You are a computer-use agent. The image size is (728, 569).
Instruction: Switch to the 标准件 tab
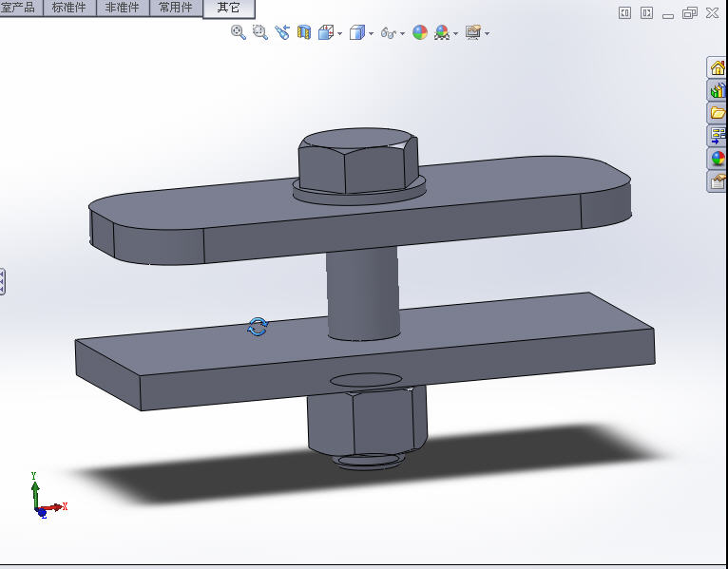68,8
